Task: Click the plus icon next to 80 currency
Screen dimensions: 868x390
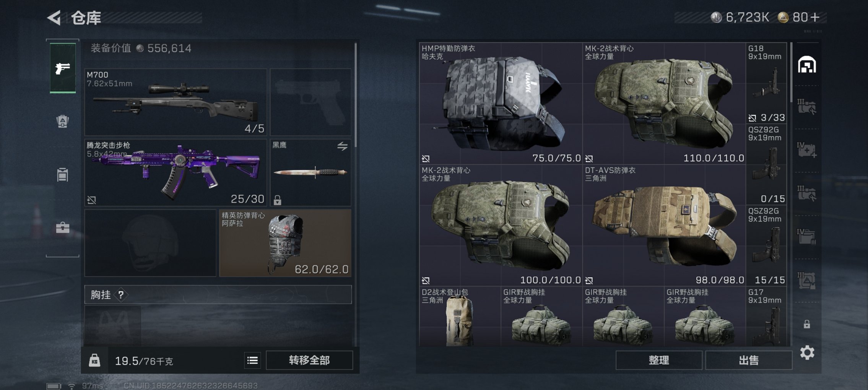Action: (x=814, y=17)
